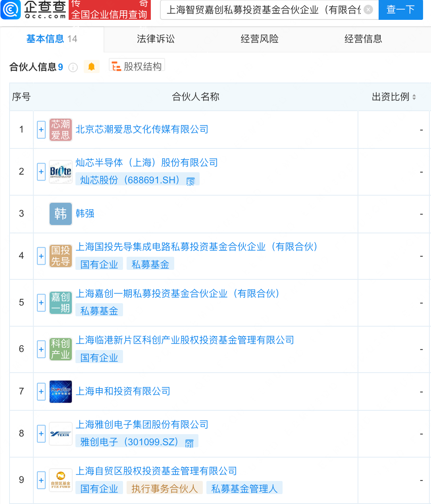
Task: Click the FerroTec 上海申和 logo
Action: tap(61, 392)
